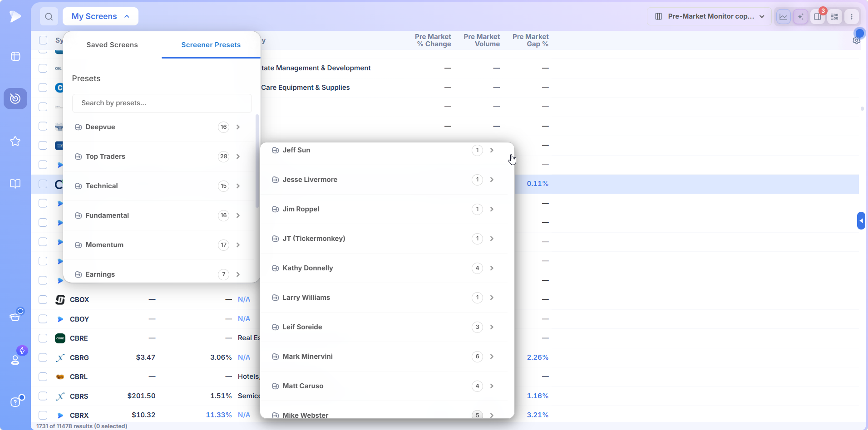868x430 pixels.
Task: Check the CBRX row checkbox
Action: (43, 415)
